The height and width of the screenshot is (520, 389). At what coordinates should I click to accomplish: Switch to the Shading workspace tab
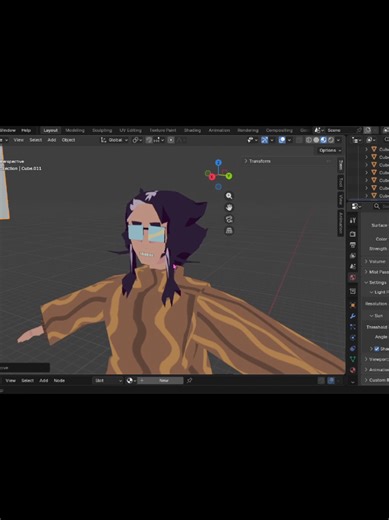pyautogui.click(x=192, y=130)
